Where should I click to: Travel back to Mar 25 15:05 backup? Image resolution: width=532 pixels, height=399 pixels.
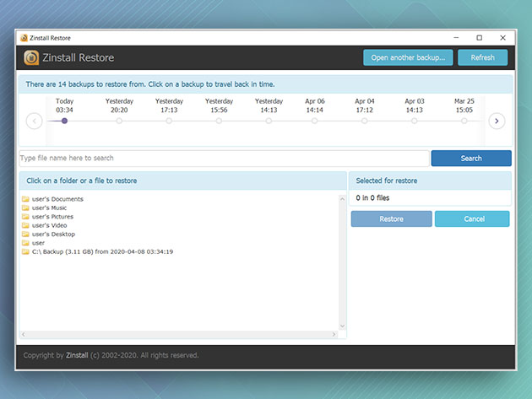464,121
